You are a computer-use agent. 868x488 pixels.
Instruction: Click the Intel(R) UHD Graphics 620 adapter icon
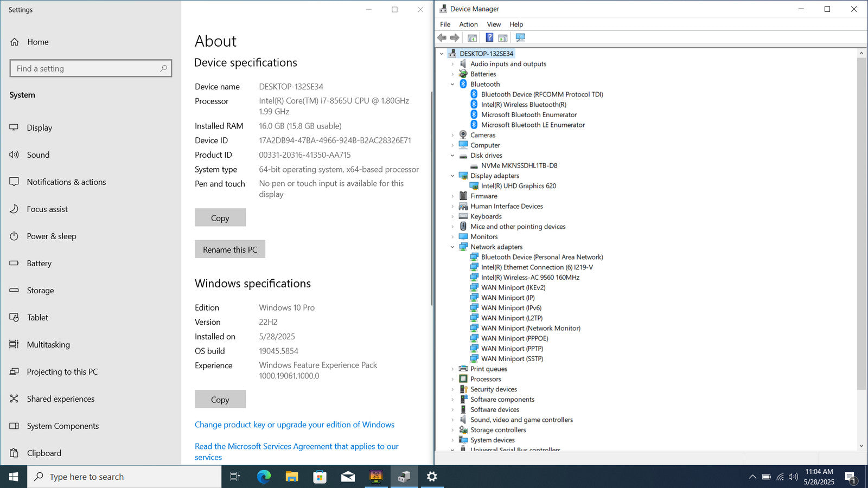point(474,186)
